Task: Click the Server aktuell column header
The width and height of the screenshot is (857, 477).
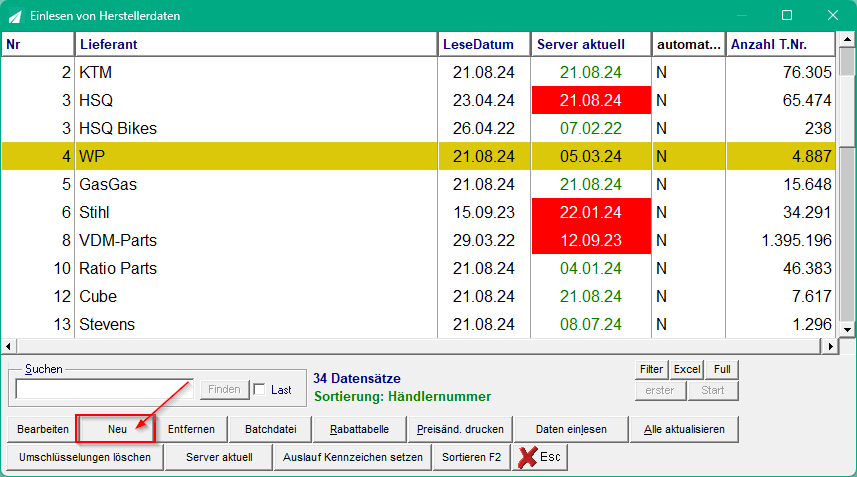Action: 591,44
